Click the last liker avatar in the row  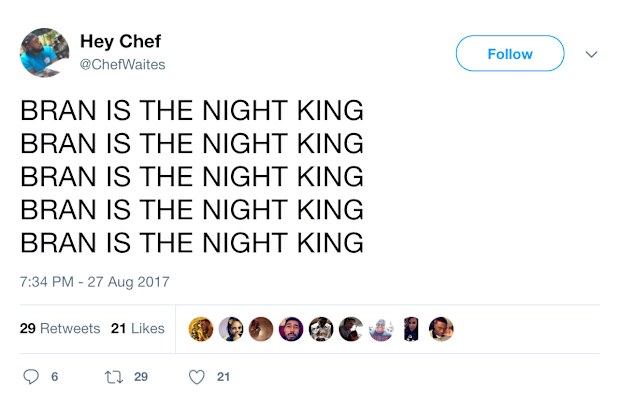pyautogui.click(x=441, y=329)
